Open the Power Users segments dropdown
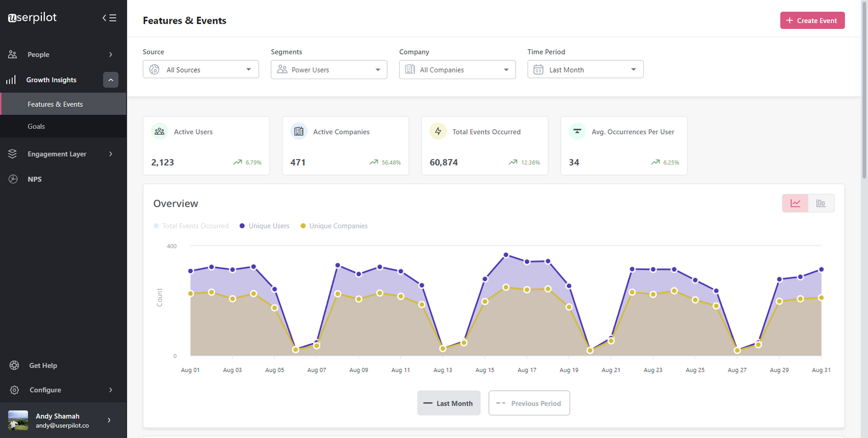The width and height of the screenshot is (868, 438). click(x=329, y=69)
